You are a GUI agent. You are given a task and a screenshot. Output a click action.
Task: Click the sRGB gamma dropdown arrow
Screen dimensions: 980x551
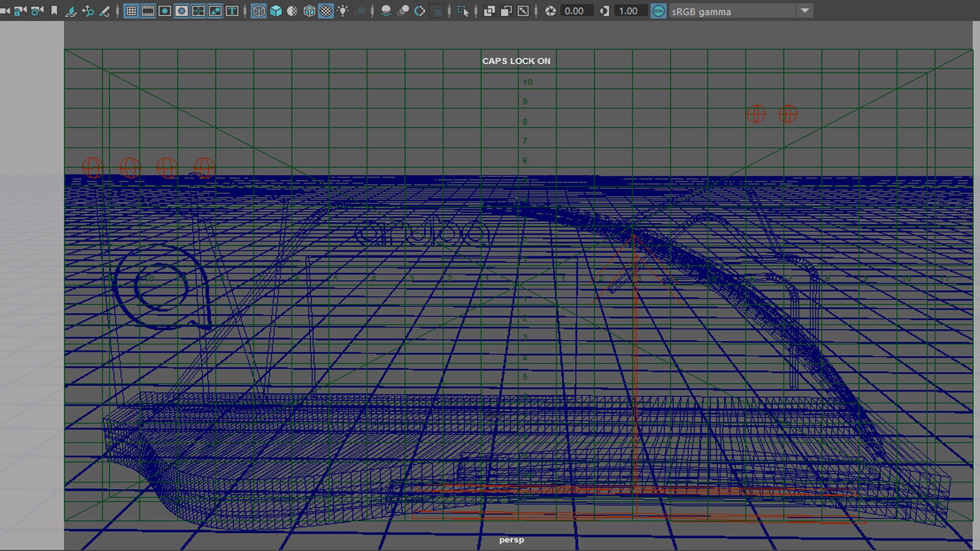(x=805, y=11)
